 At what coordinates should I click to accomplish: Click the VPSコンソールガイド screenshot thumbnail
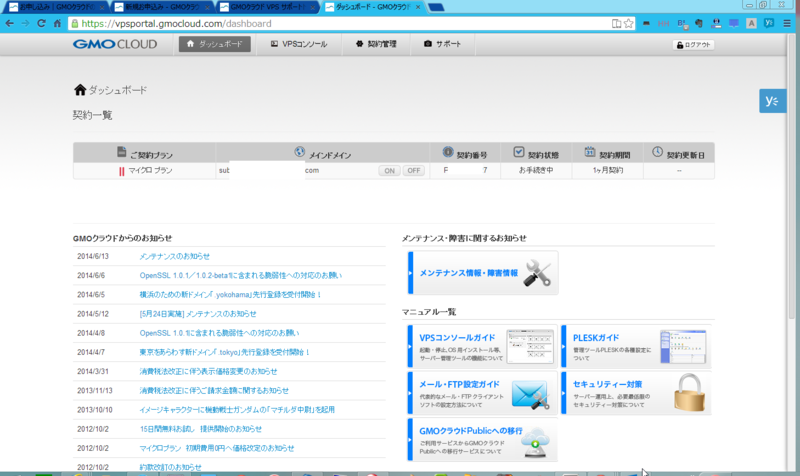tap(530, 347)
